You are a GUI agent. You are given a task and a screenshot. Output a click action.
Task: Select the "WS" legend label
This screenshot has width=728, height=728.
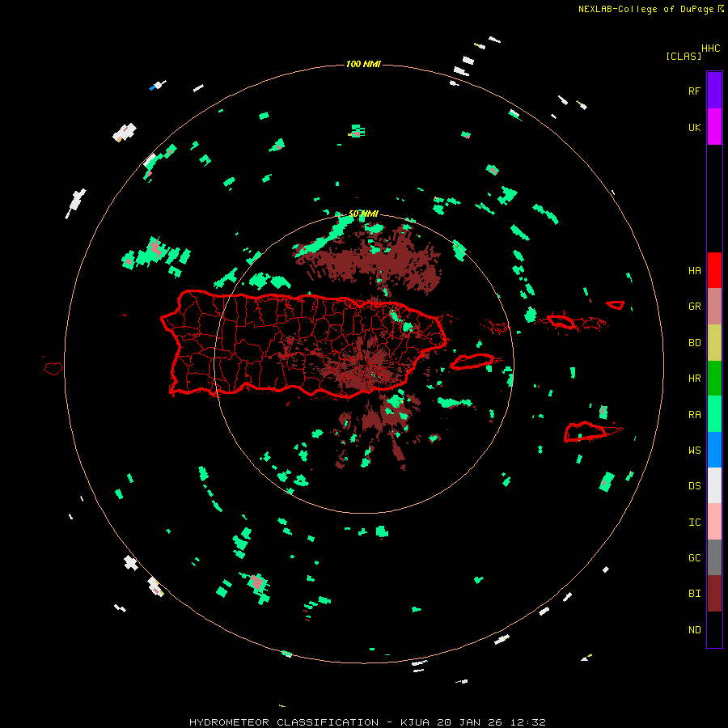pos(694,451)
